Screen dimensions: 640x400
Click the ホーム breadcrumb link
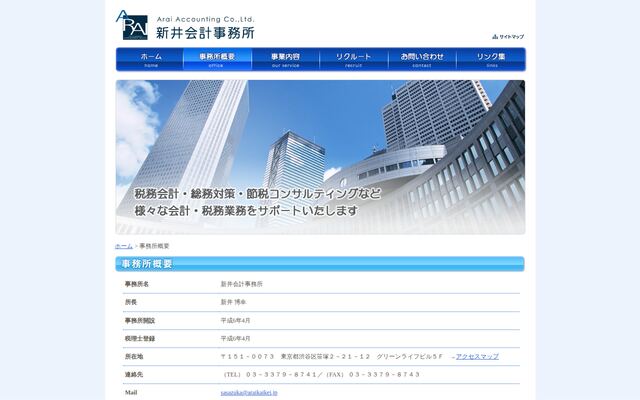(x=124, y=246)
